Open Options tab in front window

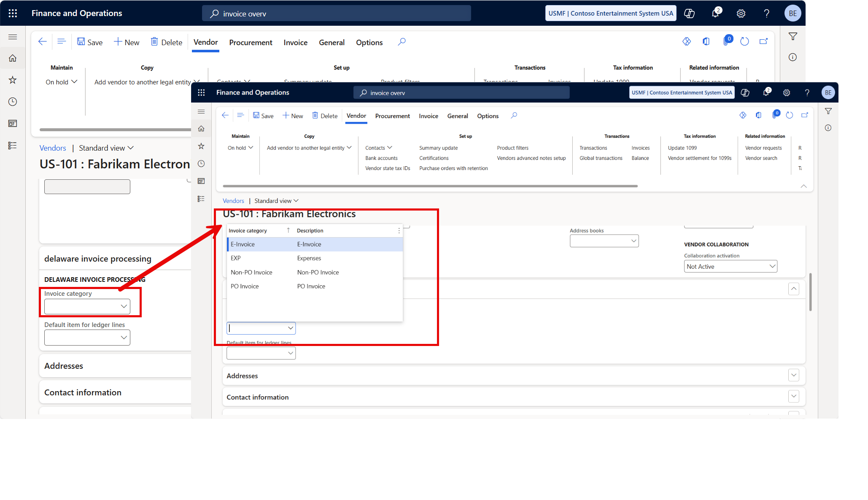coord(488,116)
